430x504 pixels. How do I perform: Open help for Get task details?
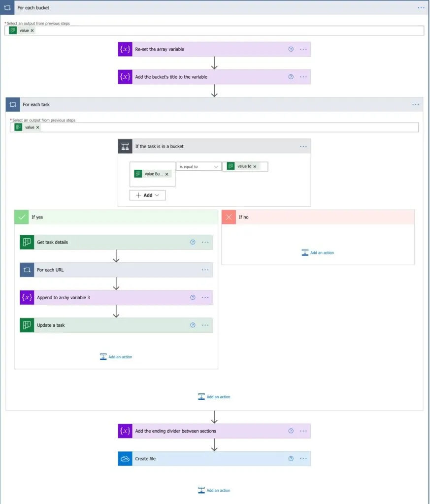click(x=193, y=242)
